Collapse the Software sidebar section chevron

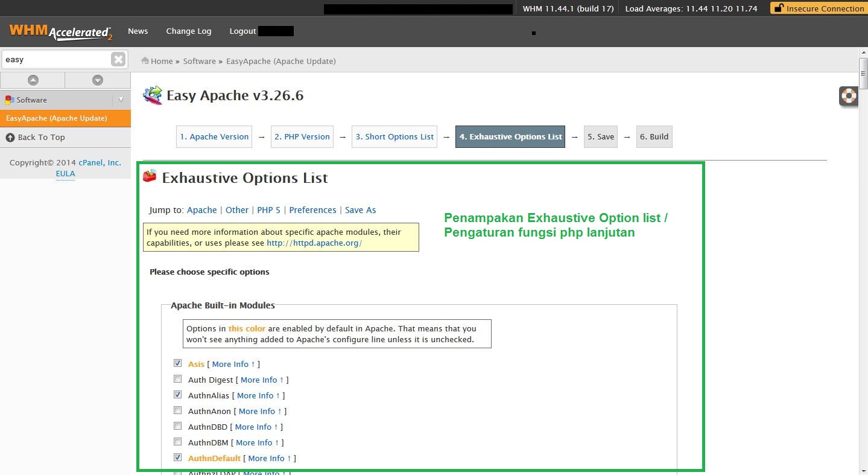(121, 99)
